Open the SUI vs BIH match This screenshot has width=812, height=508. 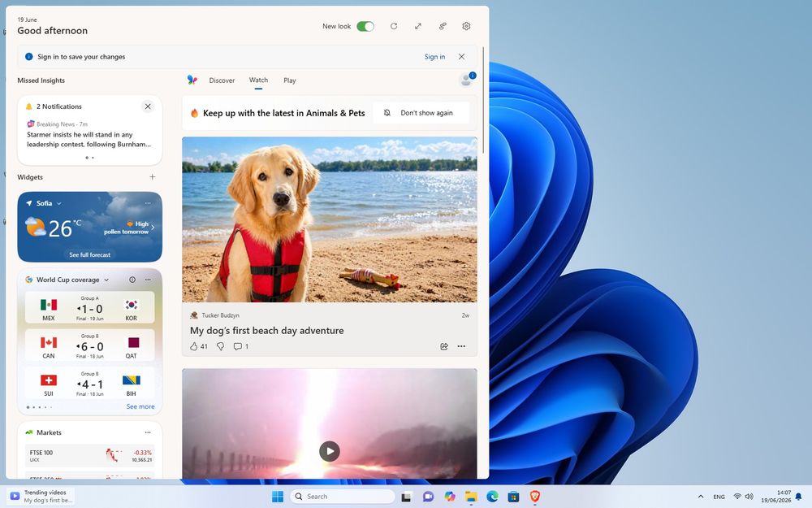89,383
